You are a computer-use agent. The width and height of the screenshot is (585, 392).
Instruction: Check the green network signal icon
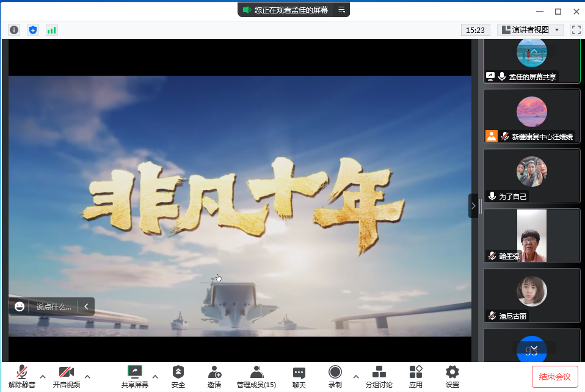[52, 30]
